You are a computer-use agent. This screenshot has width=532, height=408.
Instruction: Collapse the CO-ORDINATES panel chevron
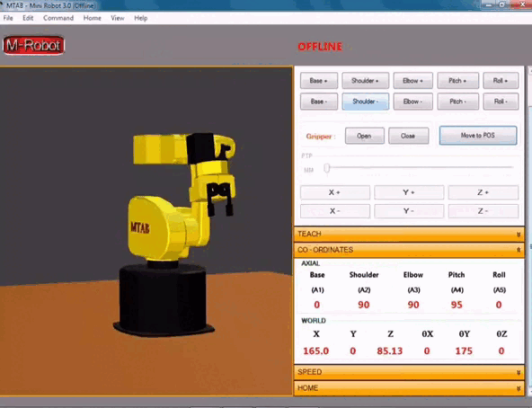tap(519, 250)
